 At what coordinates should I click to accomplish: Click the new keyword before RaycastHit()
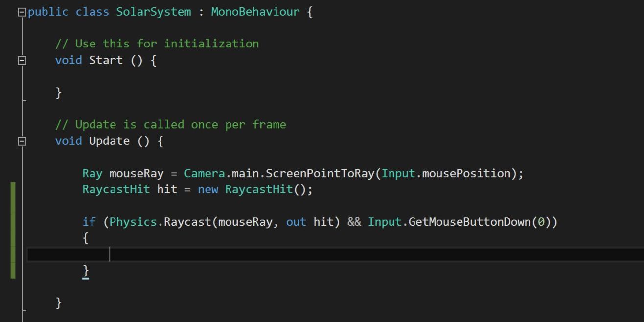208,189
